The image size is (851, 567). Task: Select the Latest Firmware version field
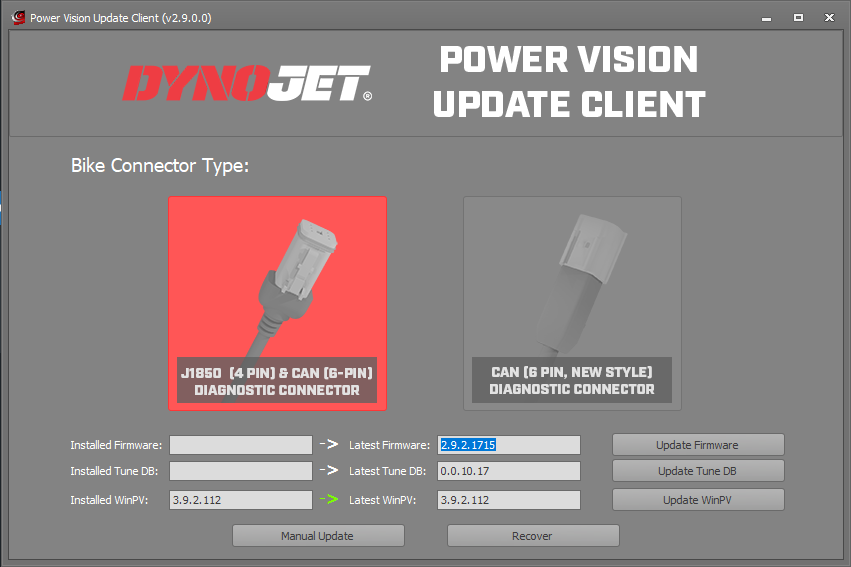click(x=508, y=445)
